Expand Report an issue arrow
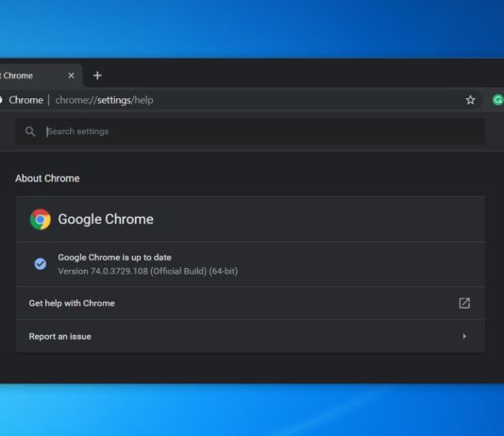 pyautogui.click(x=464, y=336)
